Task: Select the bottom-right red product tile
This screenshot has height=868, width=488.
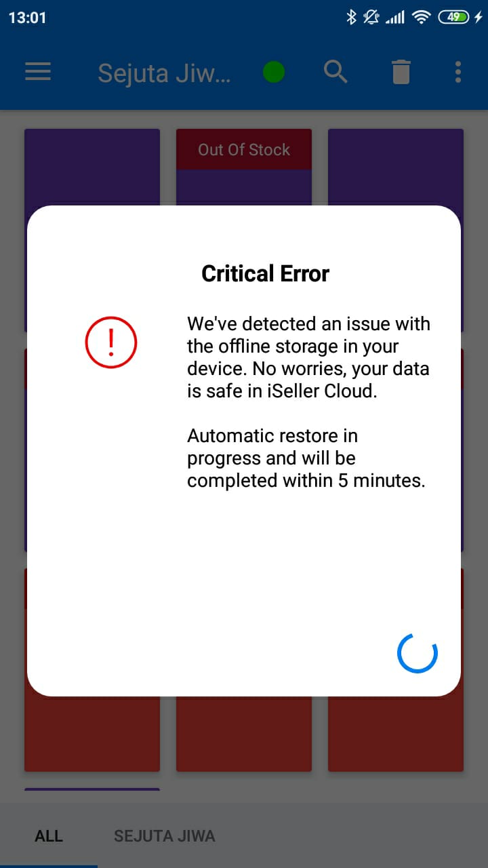Action: click(396, 734)
